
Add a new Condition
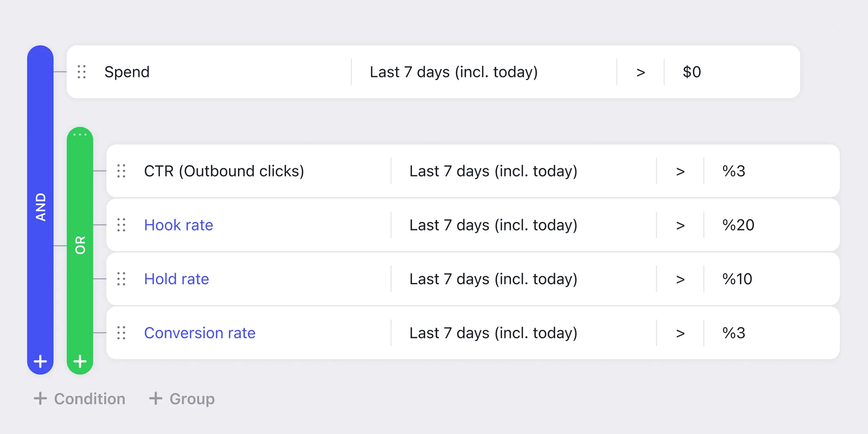click(x=80, y=399)
